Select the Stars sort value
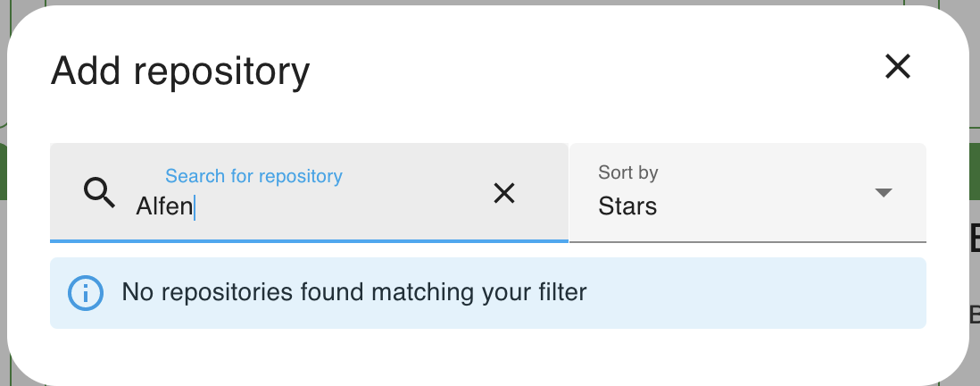The width and height of the screenshot is (980, 386). point(627,206)
